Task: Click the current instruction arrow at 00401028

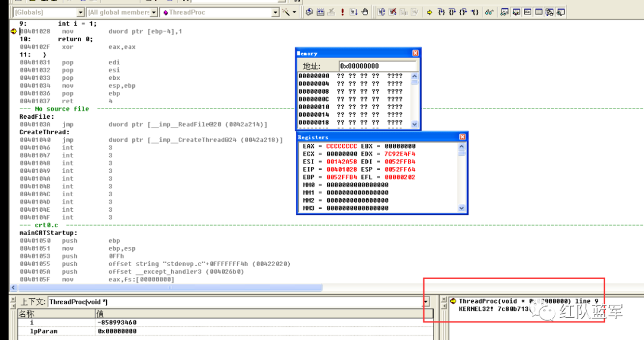Action: click(14, 31)
